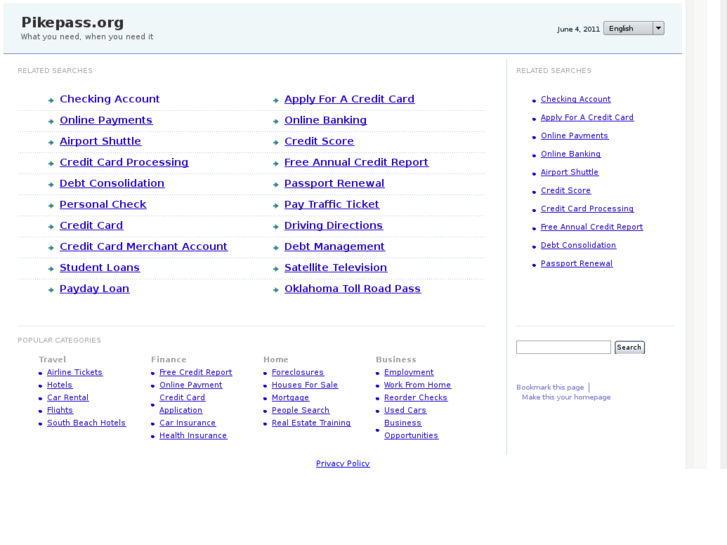Open the sidebar Checking Account link
The width and height of the screenshot is (727, 545).
point(575,99)
